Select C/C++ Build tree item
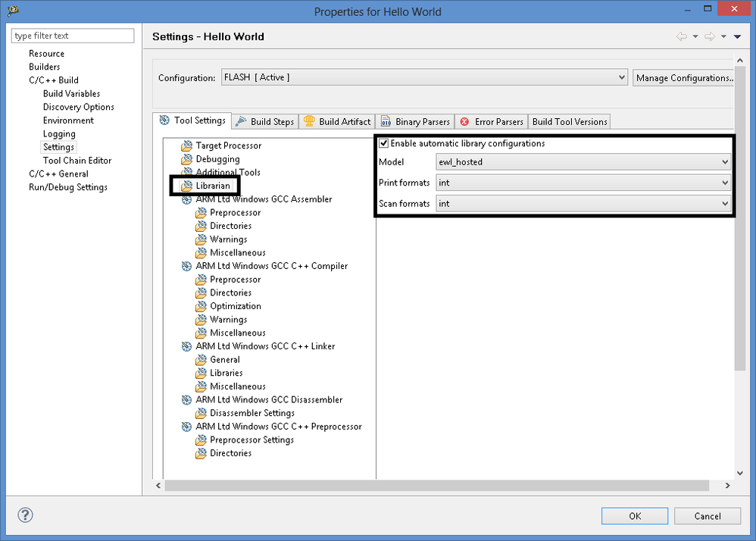756x541 pixels. [54, 80]
